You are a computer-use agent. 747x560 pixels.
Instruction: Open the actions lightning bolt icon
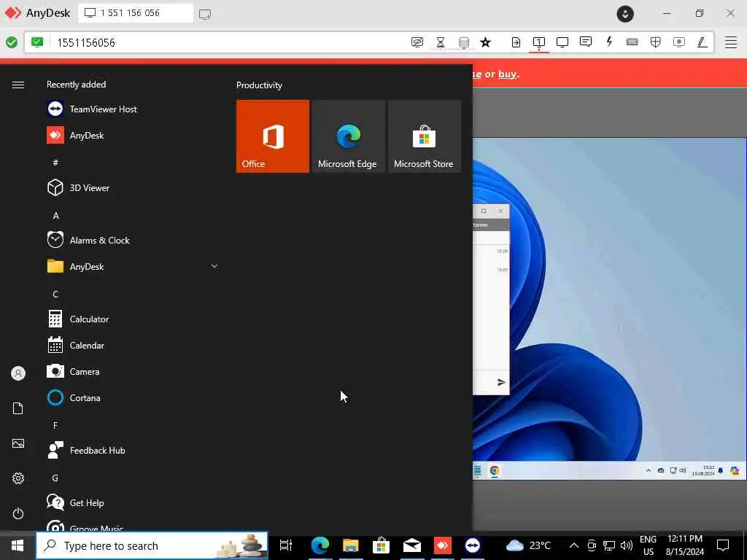point(609,42)
